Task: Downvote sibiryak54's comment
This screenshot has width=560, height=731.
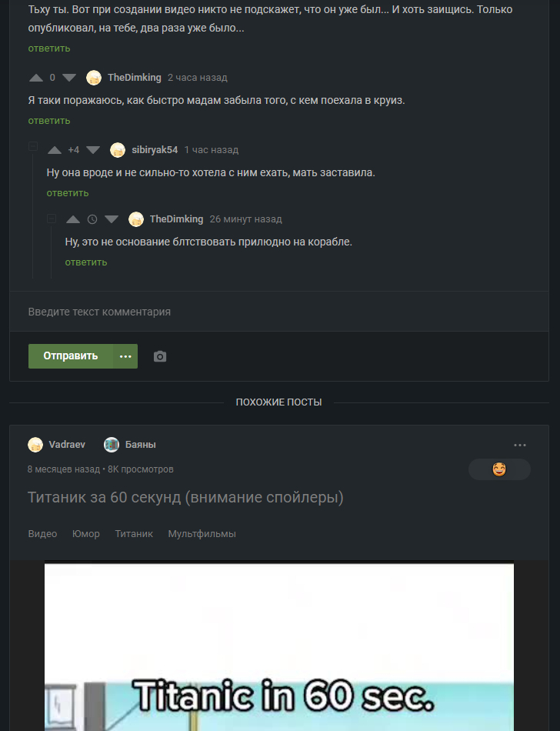Action: tap(93, 150)
